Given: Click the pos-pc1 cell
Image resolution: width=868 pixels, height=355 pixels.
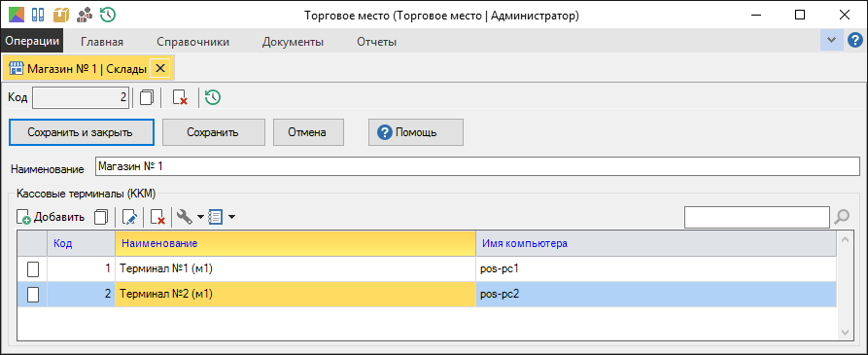Looking at the screenshot, I should 656,269.
